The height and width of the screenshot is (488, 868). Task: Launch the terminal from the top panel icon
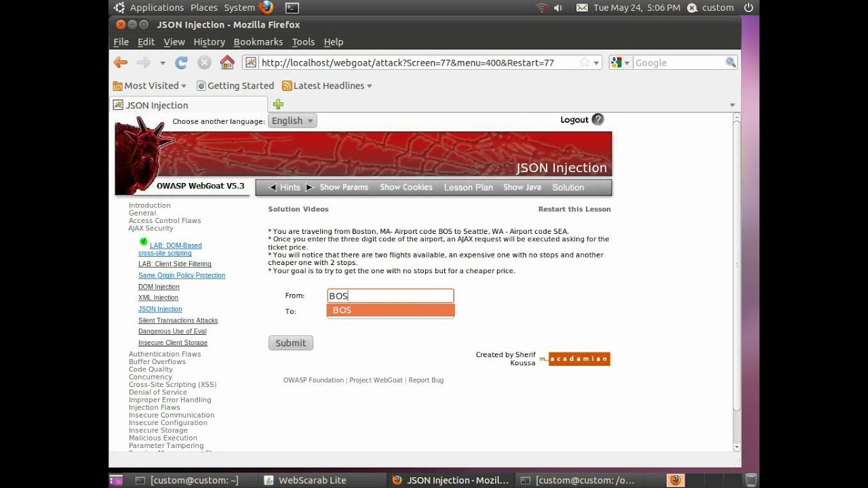[292, 7]
